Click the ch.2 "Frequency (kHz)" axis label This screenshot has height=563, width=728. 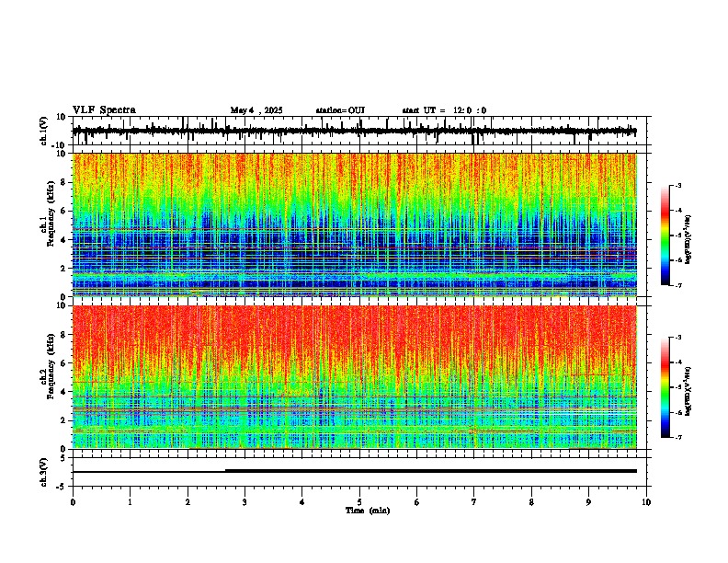(51, 366)
